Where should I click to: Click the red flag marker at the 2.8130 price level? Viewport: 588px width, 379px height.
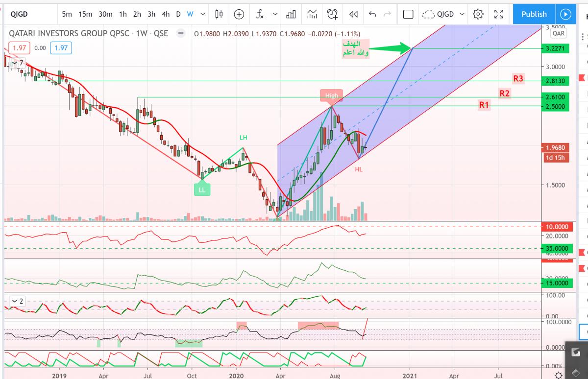coord(582,78)
